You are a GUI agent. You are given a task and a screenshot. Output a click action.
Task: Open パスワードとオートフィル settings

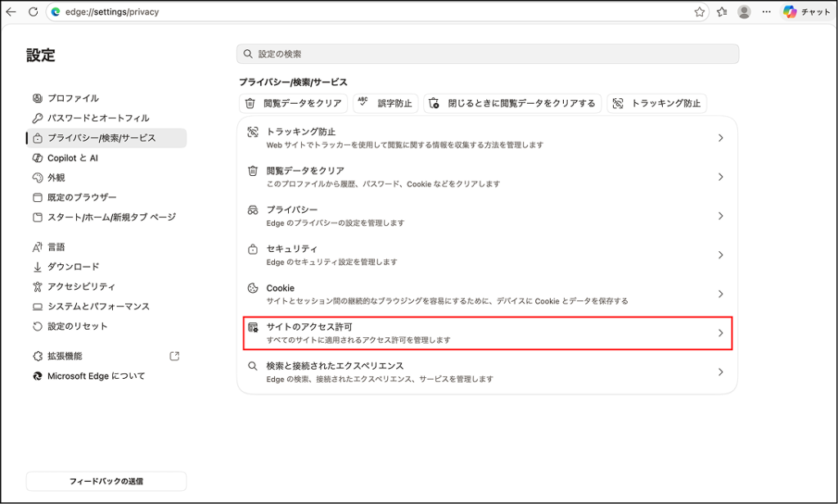point(106,118)
